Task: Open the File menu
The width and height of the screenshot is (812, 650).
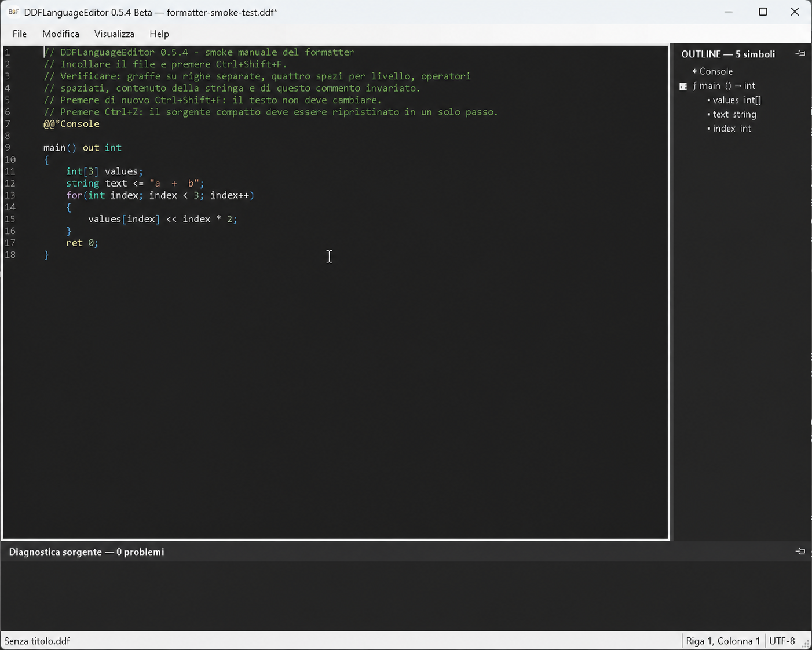Action: pyautogui.click(x=20, y=34)
